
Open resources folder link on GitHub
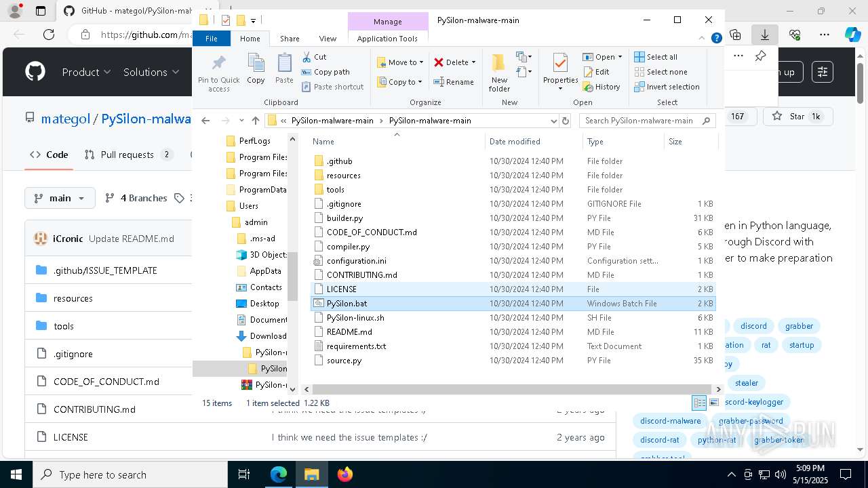point(73,298)
